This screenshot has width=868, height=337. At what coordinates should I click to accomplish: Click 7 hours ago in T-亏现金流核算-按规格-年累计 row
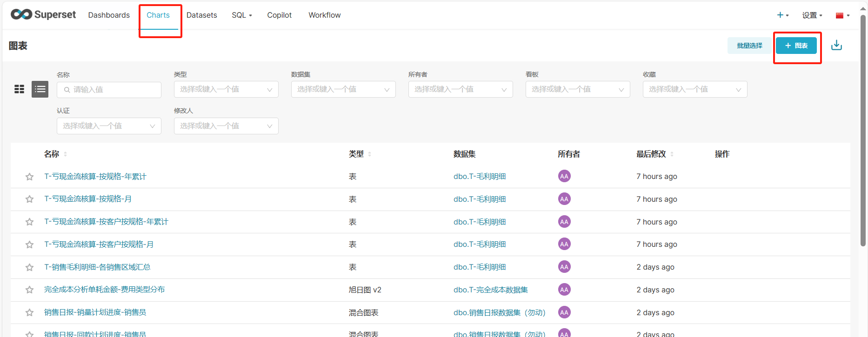(656, 177)
